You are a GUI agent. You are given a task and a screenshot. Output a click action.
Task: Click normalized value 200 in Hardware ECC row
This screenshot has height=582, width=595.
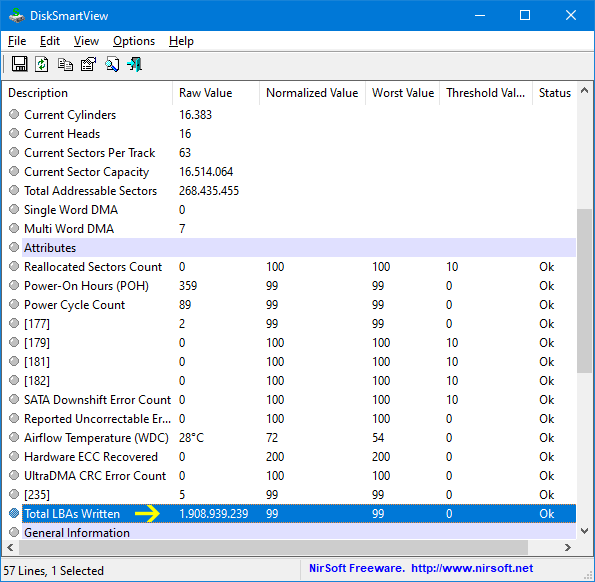tap(275, 456)
